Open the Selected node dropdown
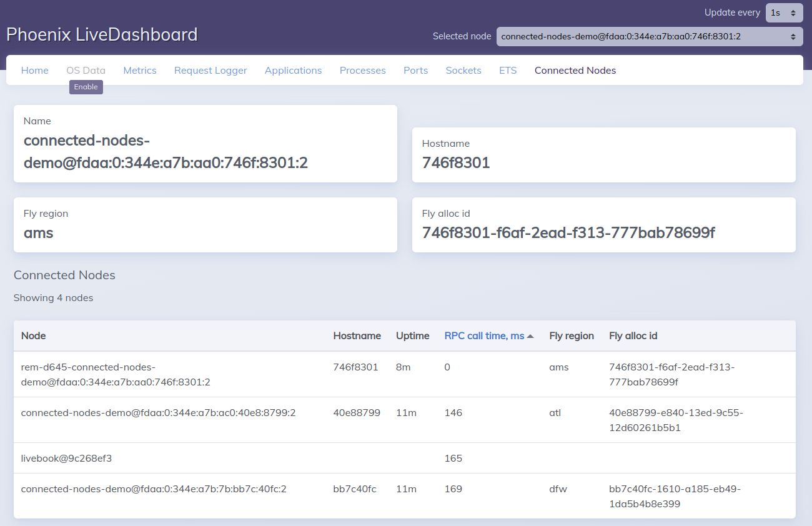The width and height of the screenshot is (812, 526). [x=649, y=36]
